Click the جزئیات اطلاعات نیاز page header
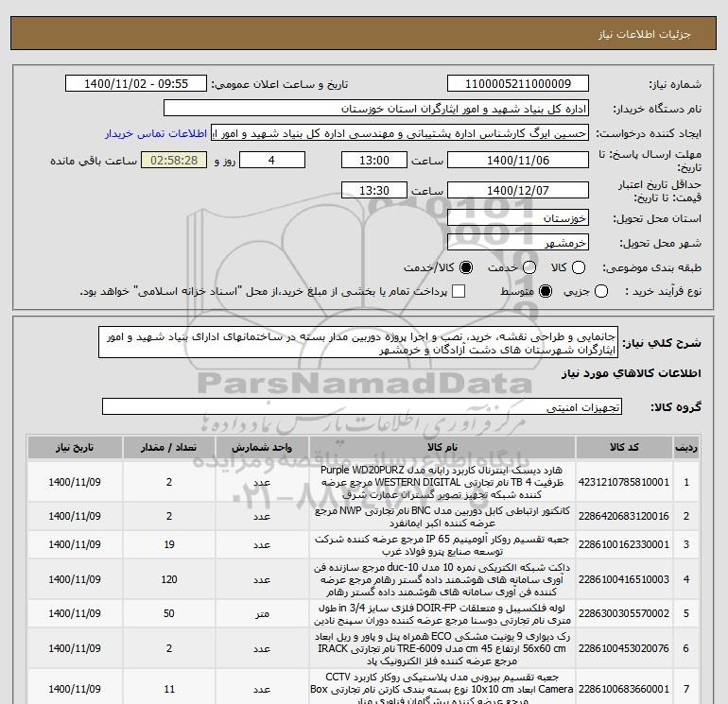 pyautogui.click(x=645, y=34)
